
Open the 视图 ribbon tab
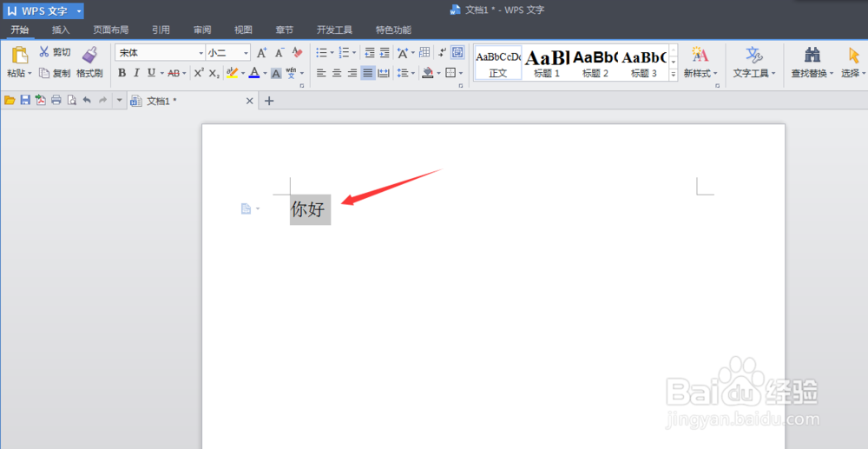click(243, 30)
